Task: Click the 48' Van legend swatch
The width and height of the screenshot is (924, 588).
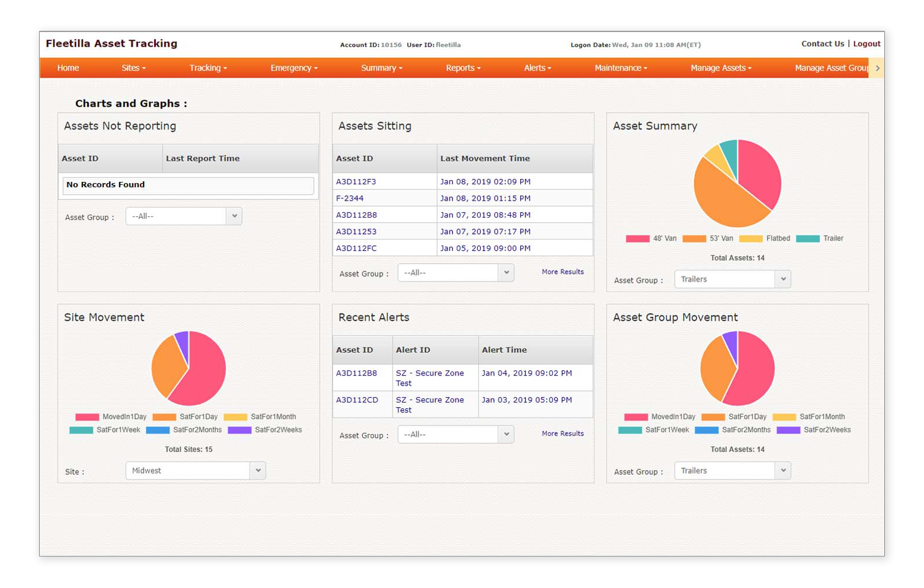Action: 638,239
